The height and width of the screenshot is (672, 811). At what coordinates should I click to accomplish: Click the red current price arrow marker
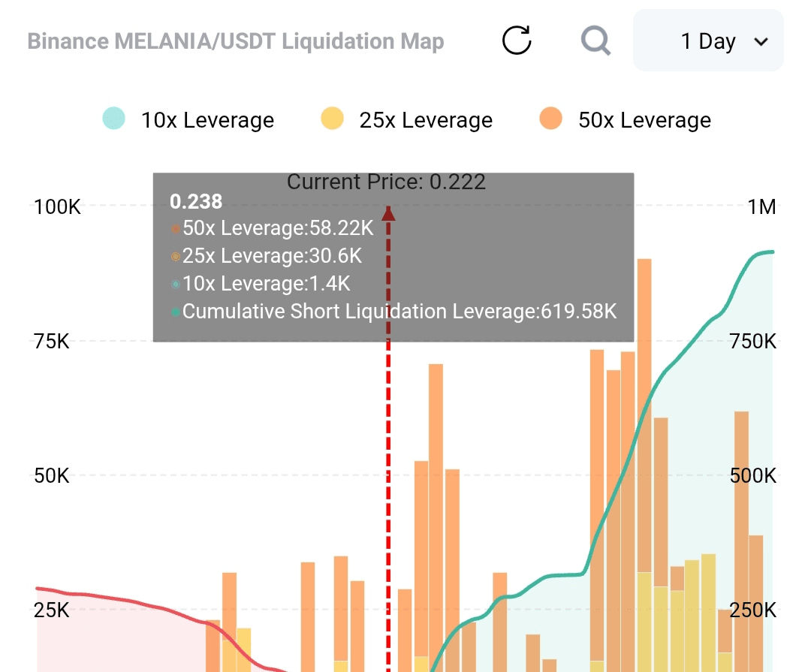(x=388, y=214)
